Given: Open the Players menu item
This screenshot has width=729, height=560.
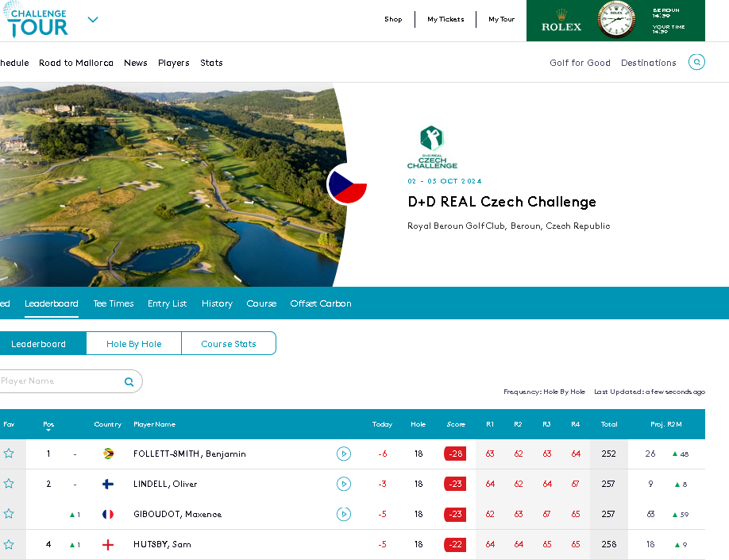Looking at the screenshot, I should [x=173, y=63].
